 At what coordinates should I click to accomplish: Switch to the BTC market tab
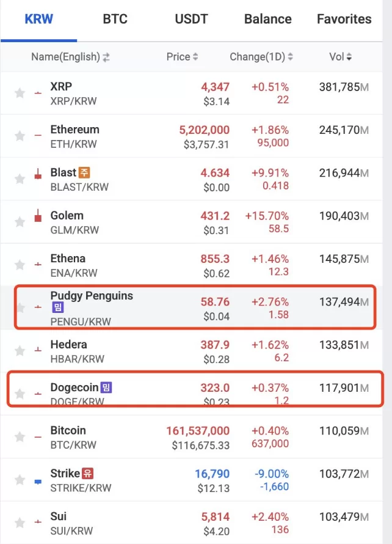coord(115,19)
